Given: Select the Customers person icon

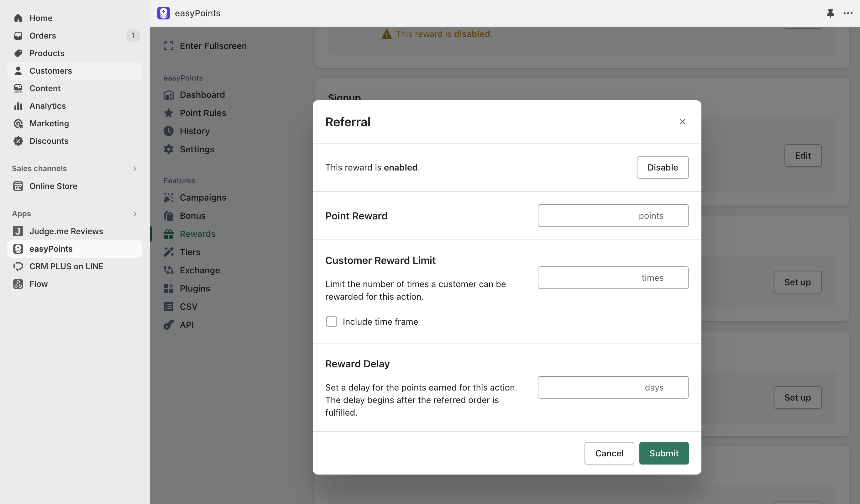Looking at the screenshot, I should tap(18, 71).
